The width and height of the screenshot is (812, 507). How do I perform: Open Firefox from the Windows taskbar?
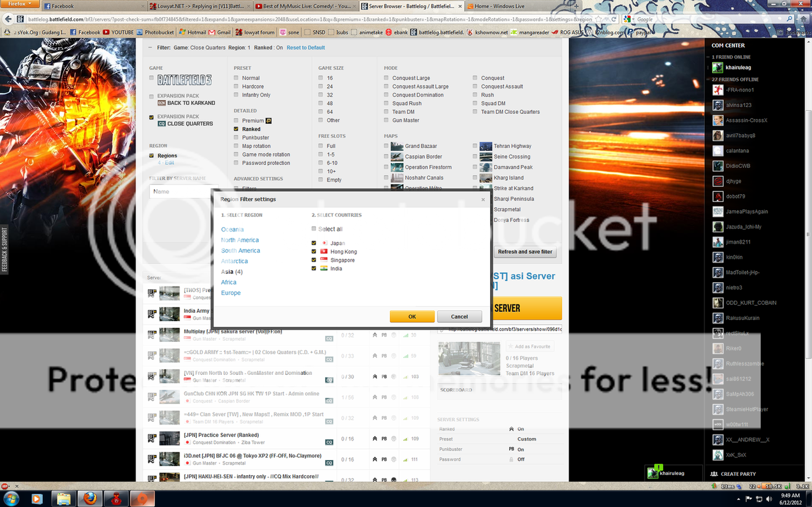(90, 498)
